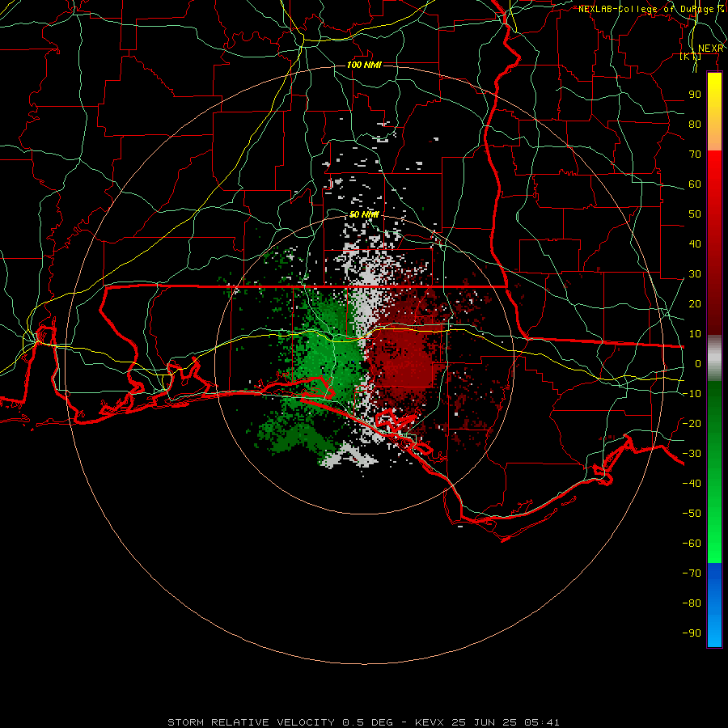Screen dimensions: 728x728
Task: Click the -80 value on velocity scale
Action: (x=692, y=603)
